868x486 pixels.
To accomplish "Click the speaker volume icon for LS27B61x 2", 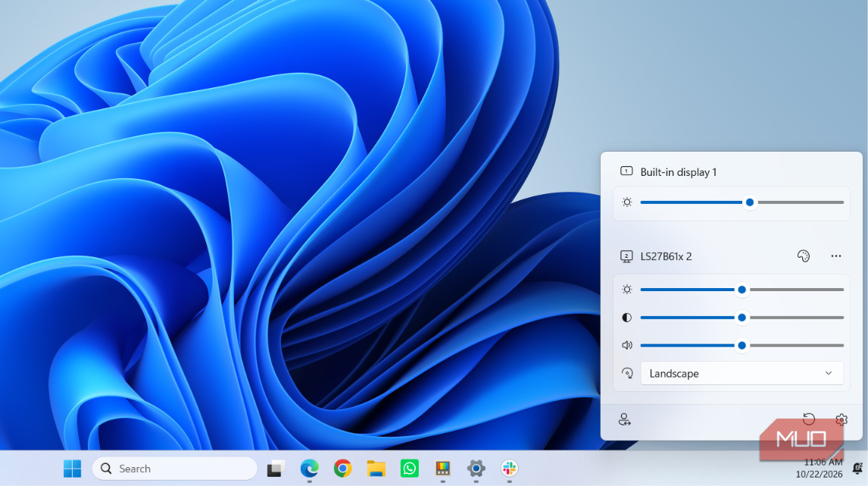I will pos(626,345).
